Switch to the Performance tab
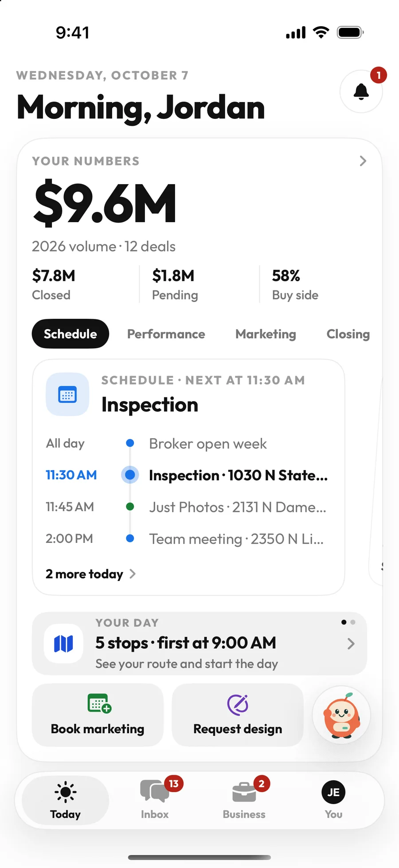Image resolution: width=399 pixels, height=868 pixels. pos(166,334)
